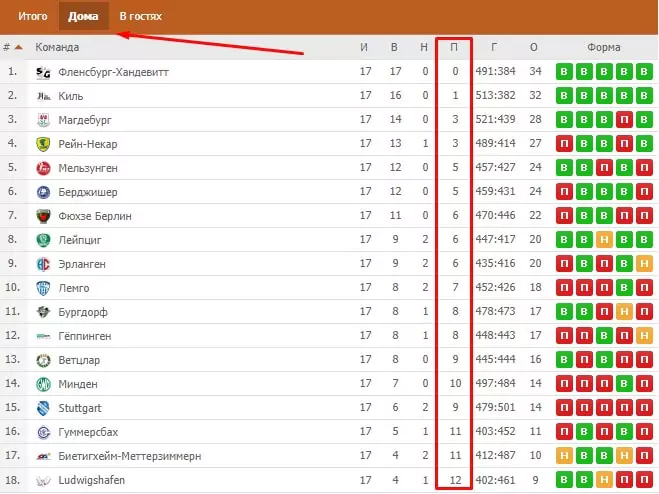Sort by П column header
Viewport: 659px width, 494px height.
click(454, 47)
